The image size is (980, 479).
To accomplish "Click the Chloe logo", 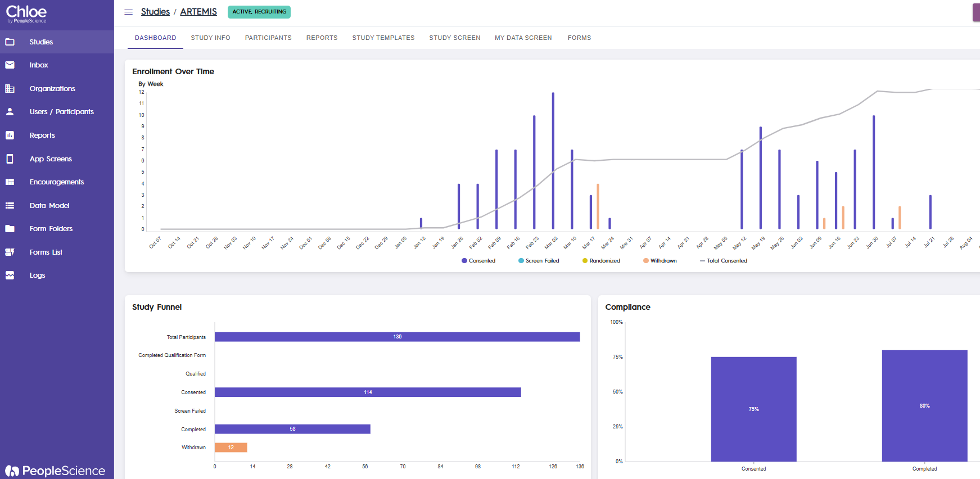I will tap(26, 14).
